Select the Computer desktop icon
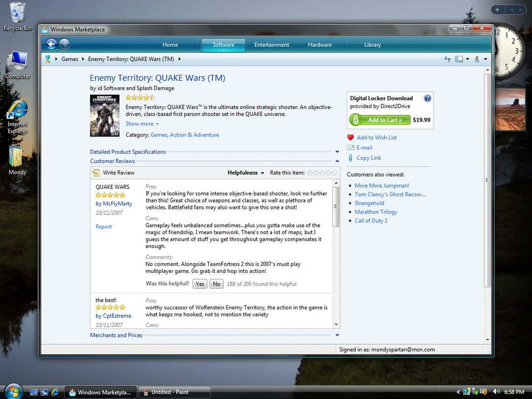532x399 pixels. 17,65
